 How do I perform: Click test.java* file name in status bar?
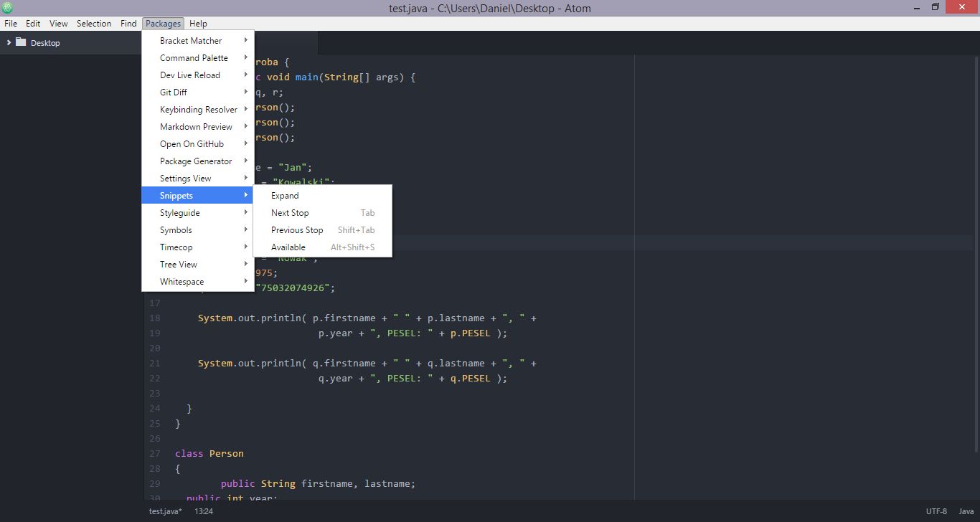pyautogui.click(x=166, y=511)
